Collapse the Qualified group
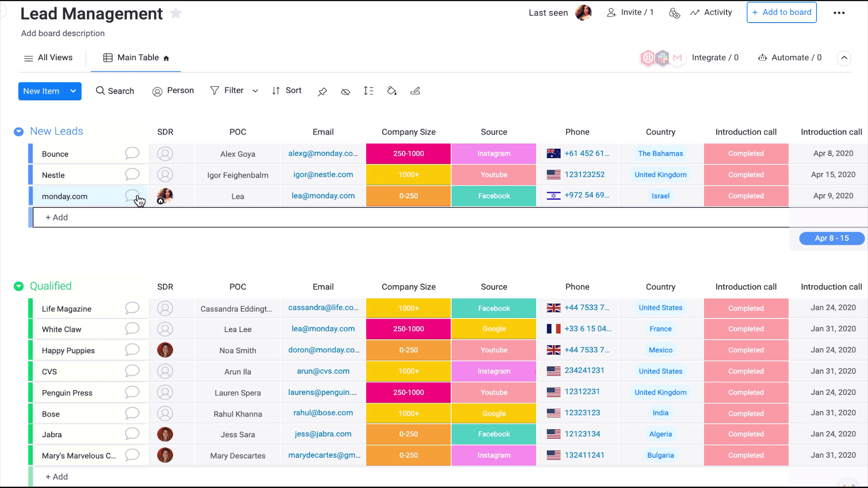868x488 pixels. [x=19, y=286]
